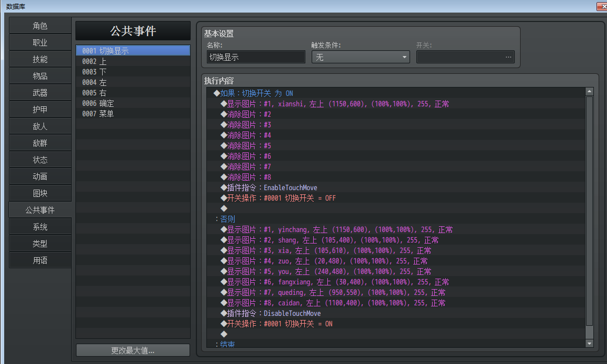
Task: Click the 名称 input field
Action: click(256, 57)
